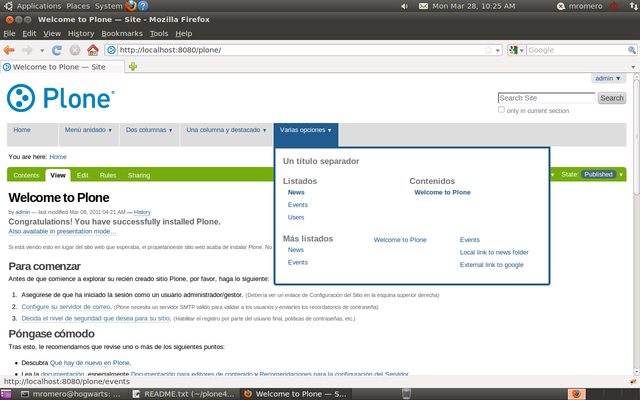Open the trash icon in bottom panel
640x400 pixels.
(406, 394)
